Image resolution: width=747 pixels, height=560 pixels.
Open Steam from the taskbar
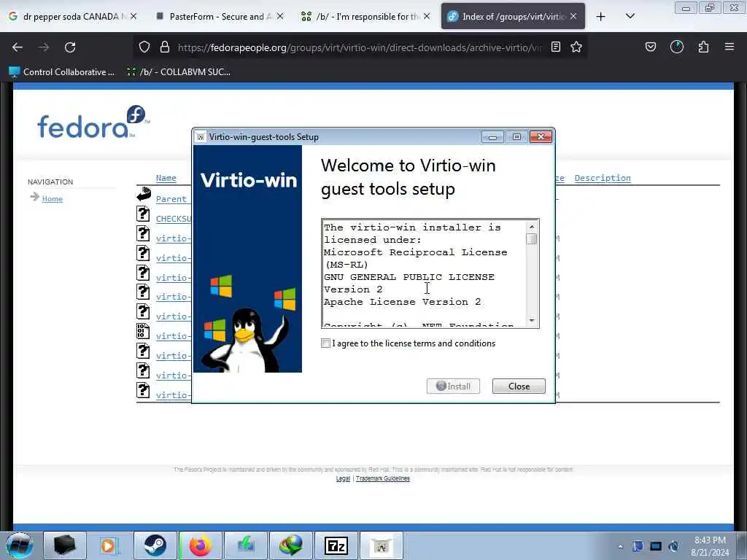[155, 545]
